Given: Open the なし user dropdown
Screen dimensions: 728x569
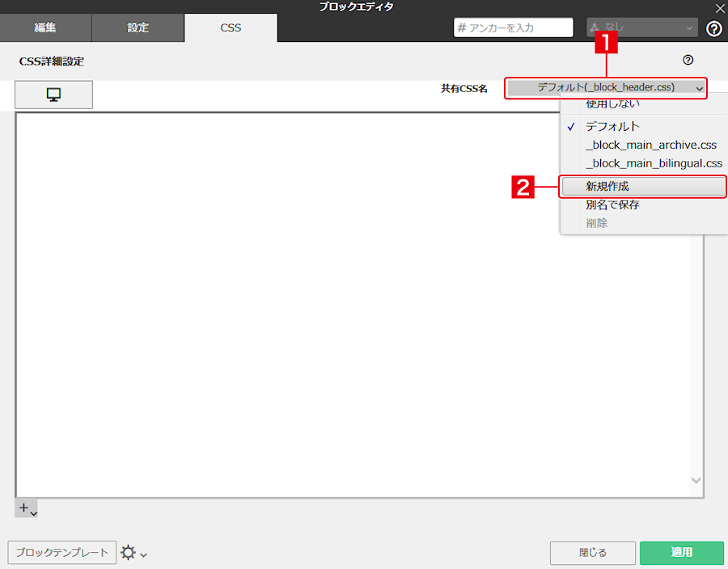Looking at the screenshot, I should 642,27.
